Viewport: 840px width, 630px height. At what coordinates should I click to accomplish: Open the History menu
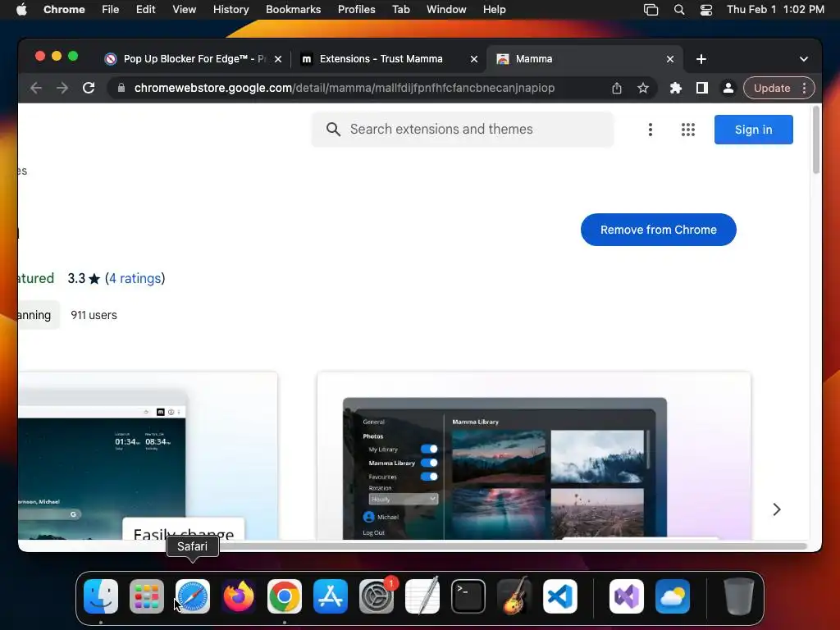pyautogui.click(x=231, y=10)
